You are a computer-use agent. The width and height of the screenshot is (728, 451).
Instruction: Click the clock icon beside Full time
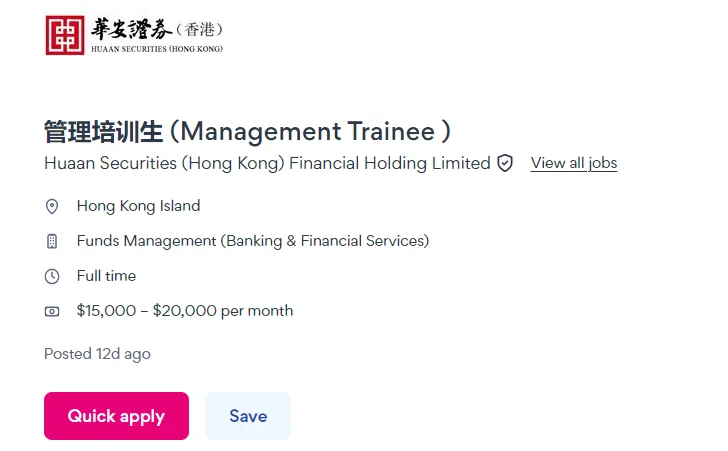click(52, 276)
